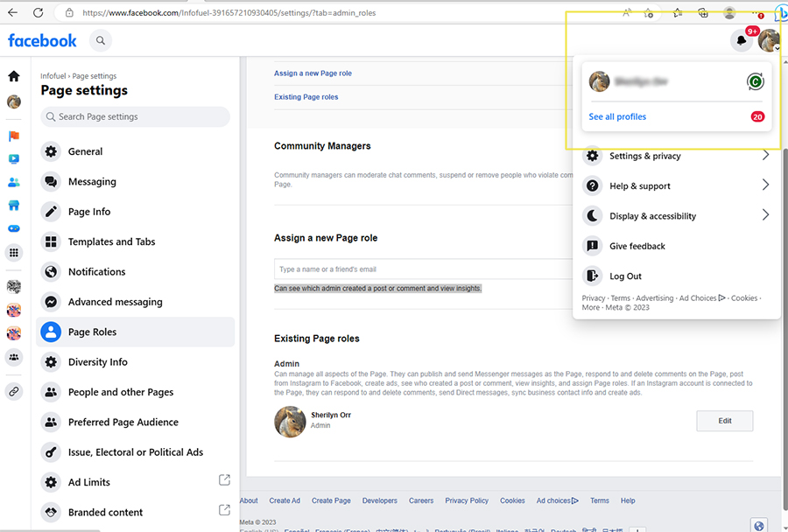Image resolution: width=788 pixels, height=532 pixels.
Task: Click the link icon in left rail
Action: click(14, 391)
